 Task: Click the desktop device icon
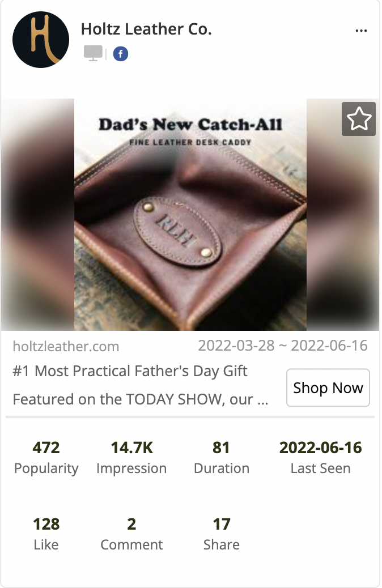pyautogui.click(x=93, y=53)
